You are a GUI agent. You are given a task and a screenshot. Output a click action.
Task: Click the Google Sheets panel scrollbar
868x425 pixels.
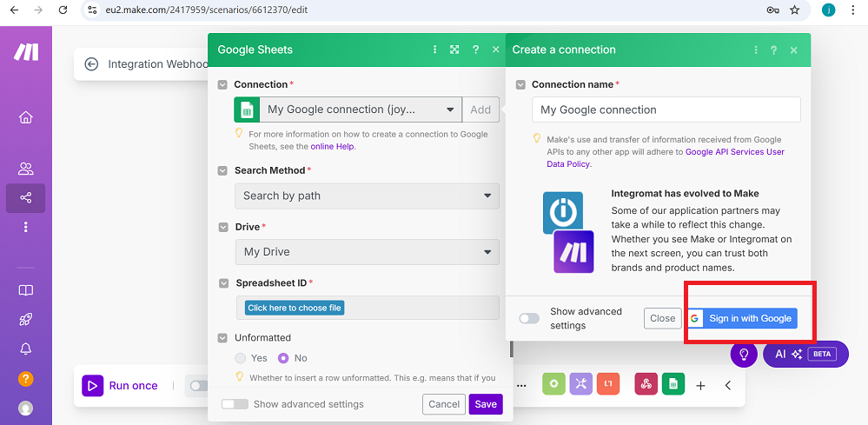[x=512, y=349]
